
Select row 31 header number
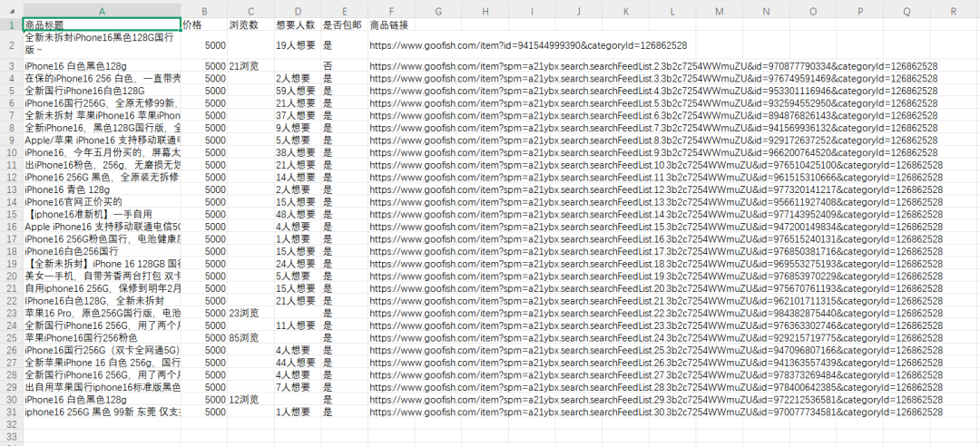(x=11, y=412)
